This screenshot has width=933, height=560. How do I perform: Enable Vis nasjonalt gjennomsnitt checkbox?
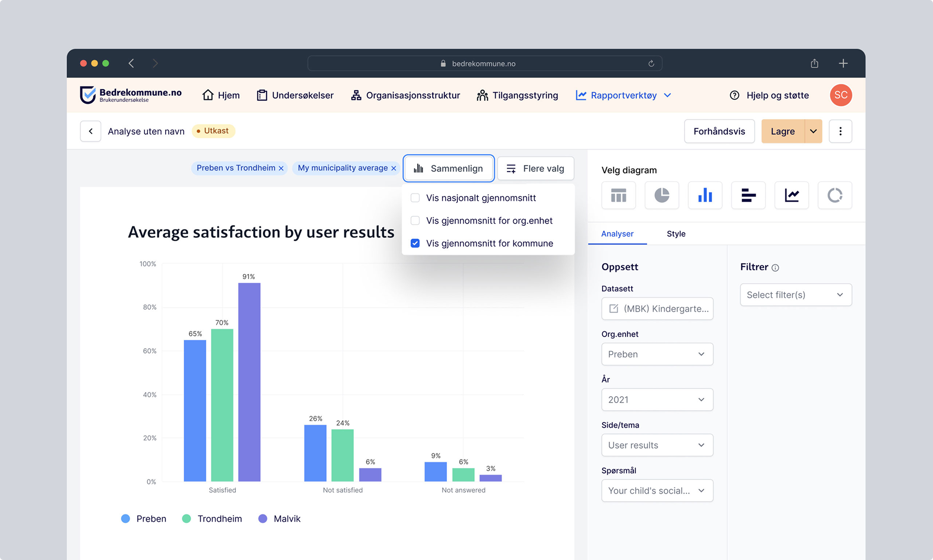pyautogui.click(x=415, y=198)
